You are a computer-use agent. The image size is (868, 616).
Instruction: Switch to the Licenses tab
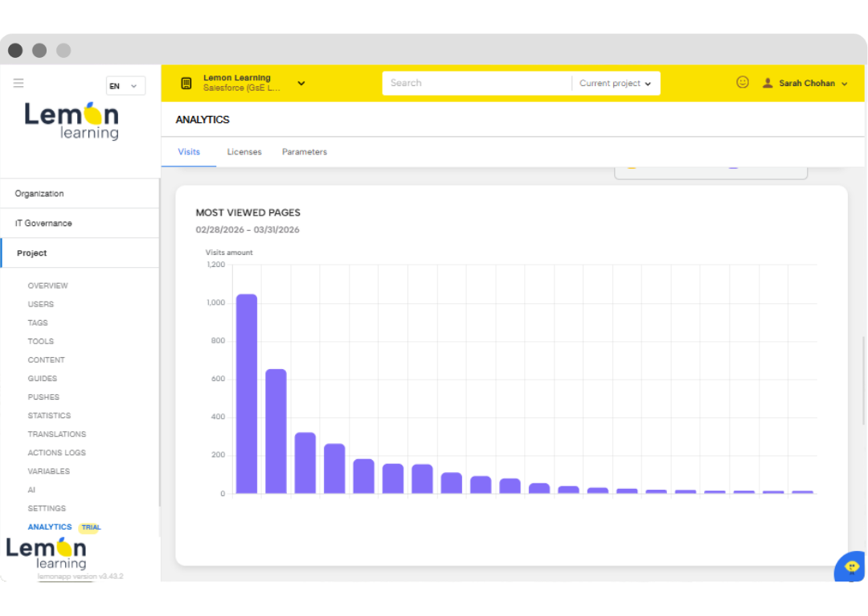tap(244, 152)
